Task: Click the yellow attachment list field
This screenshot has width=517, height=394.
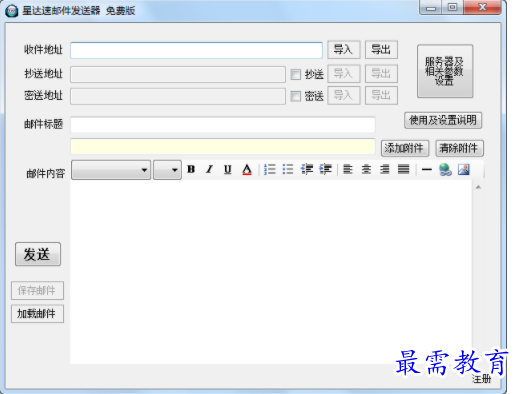Action: (223, 147)
